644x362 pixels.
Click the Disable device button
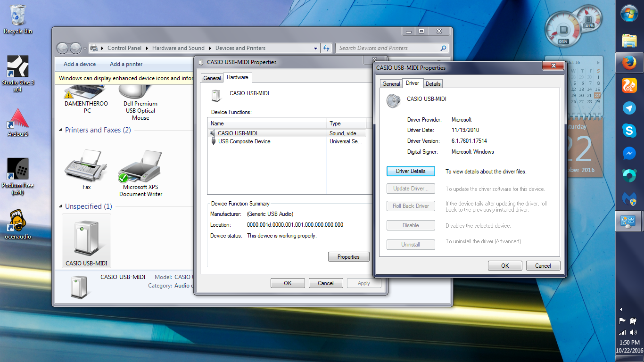pyautogui.click(x=411, y=225)
